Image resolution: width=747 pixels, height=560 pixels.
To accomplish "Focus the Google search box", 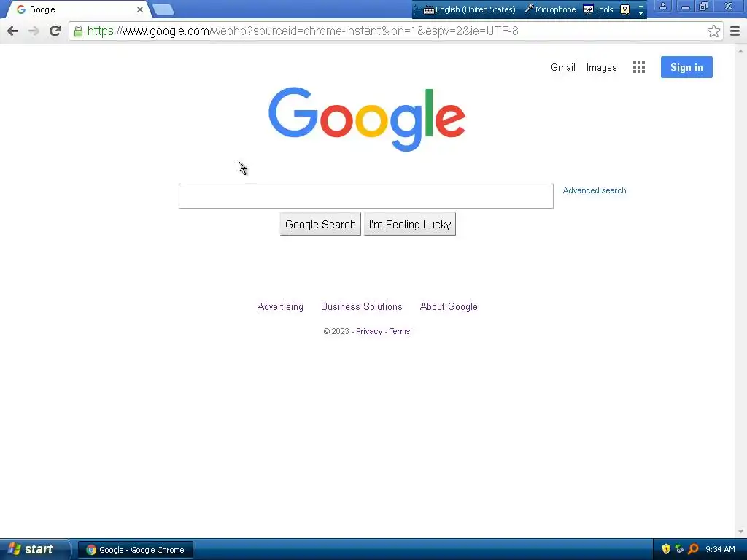I will 366,196.
